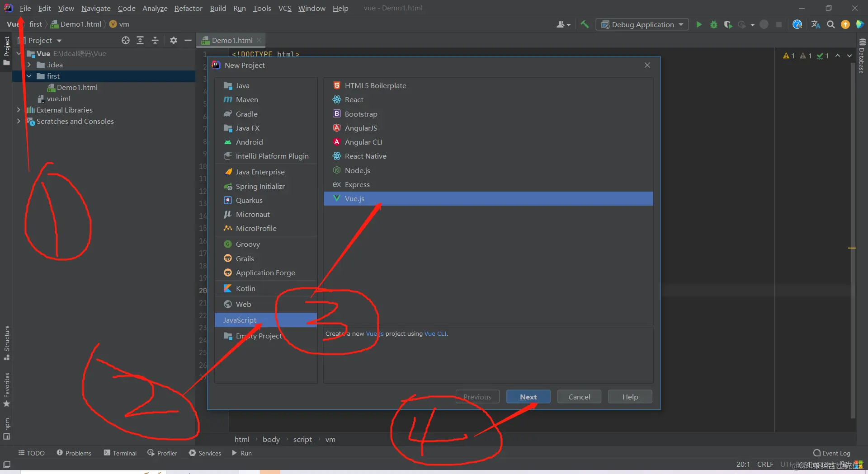
Task: Open the Terminal tool window tab
Action: (120, 453)
